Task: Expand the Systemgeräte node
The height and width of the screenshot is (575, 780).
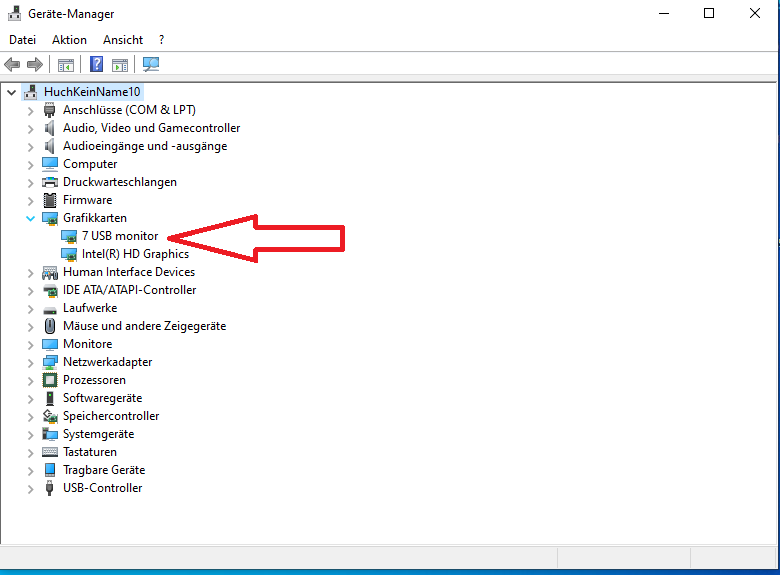Action: [30, 435]
